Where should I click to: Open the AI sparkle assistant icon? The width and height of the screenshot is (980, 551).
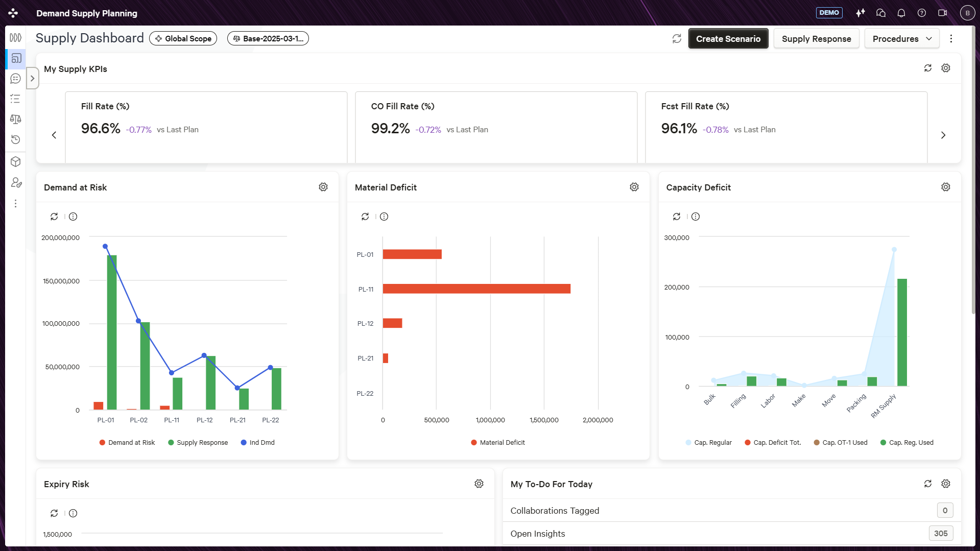[x=861, y=13]
